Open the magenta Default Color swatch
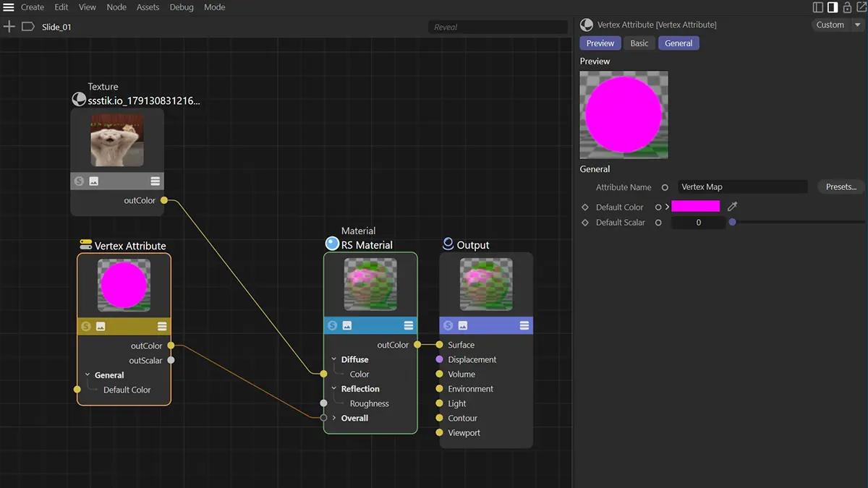Screen dimensions: 868x488 point(696,207)
